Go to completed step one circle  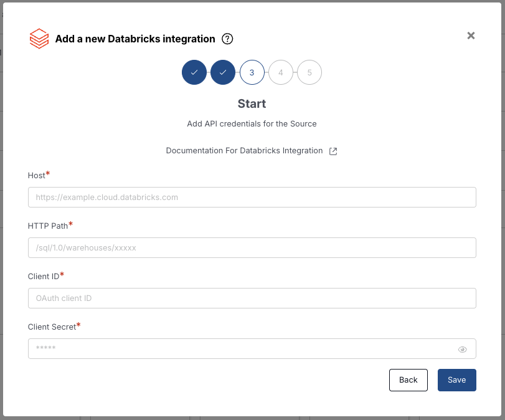point(194,72)
